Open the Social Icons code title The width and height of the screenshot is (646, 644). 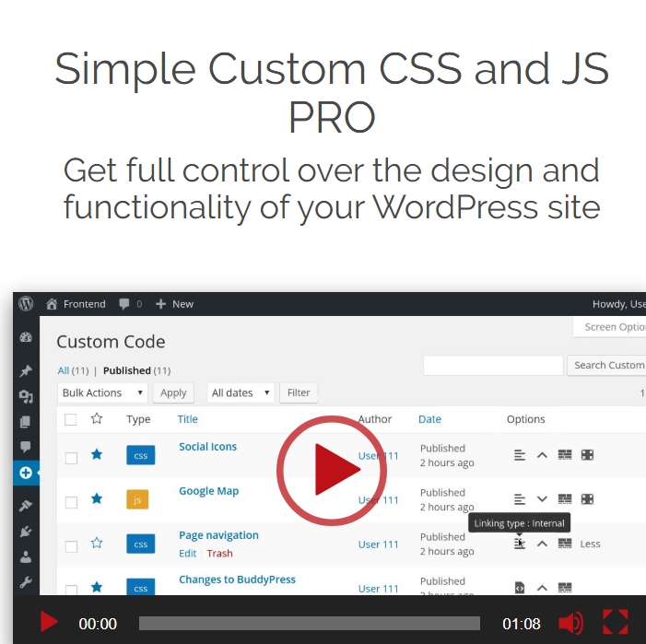pos(207,447)
